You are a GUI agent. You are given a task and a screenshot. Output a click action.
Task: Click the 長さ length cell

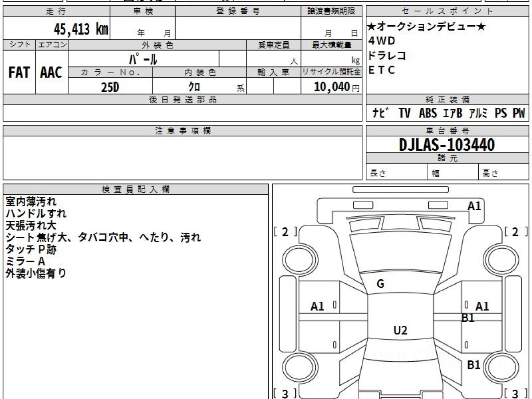(x=397, y=172)
